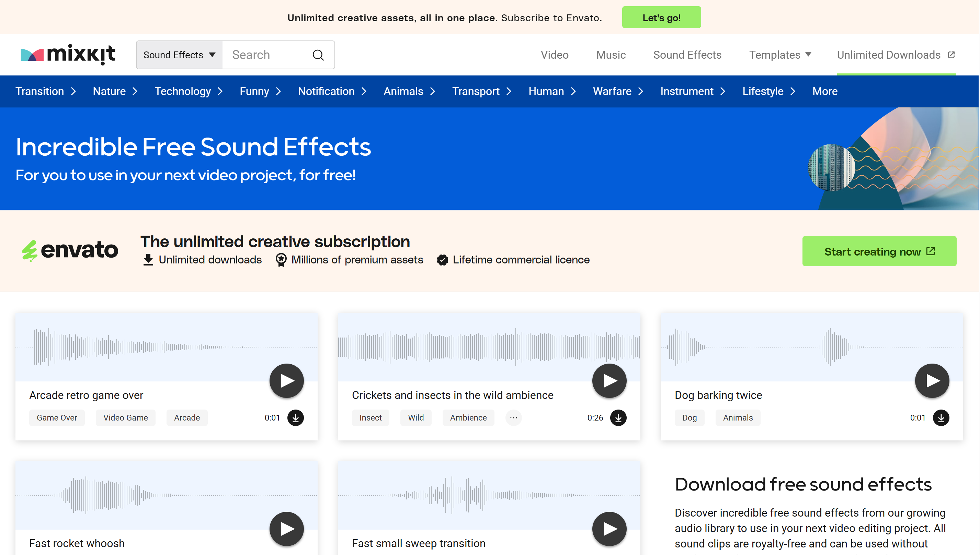Click the search magnifier icon
The image size is (980, 555).
318,55
